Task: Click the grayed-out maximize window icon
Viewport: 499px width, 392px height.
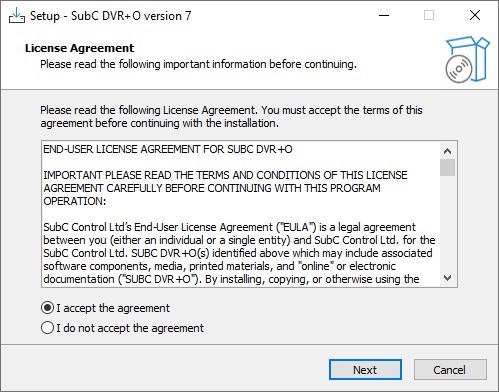Action: coord(429,15)
